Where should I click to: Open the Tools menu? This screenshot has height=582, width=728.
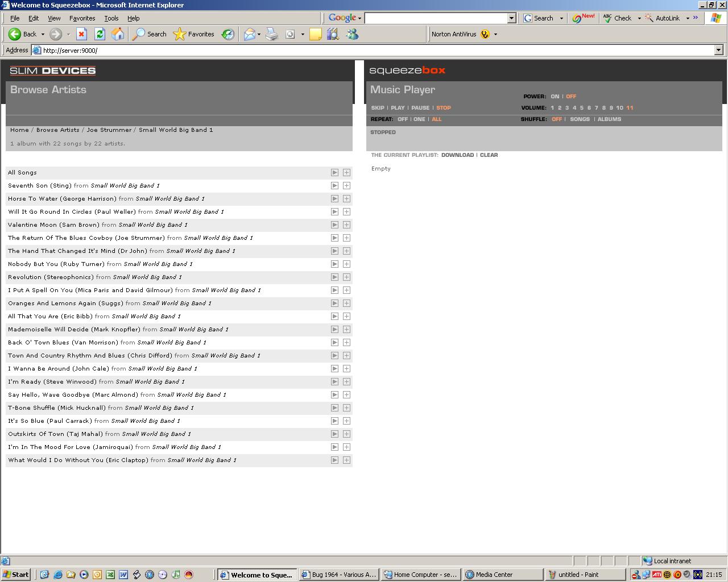(x=111, y=18)
